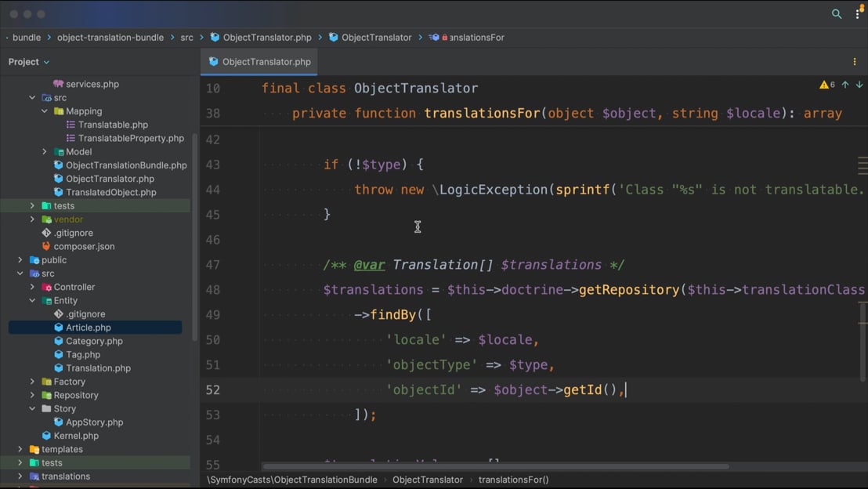The height and width of the screenshot is (489, 868).
Task: Select the ObjectTranslator.php editor tab
Action: pos(259,61)
